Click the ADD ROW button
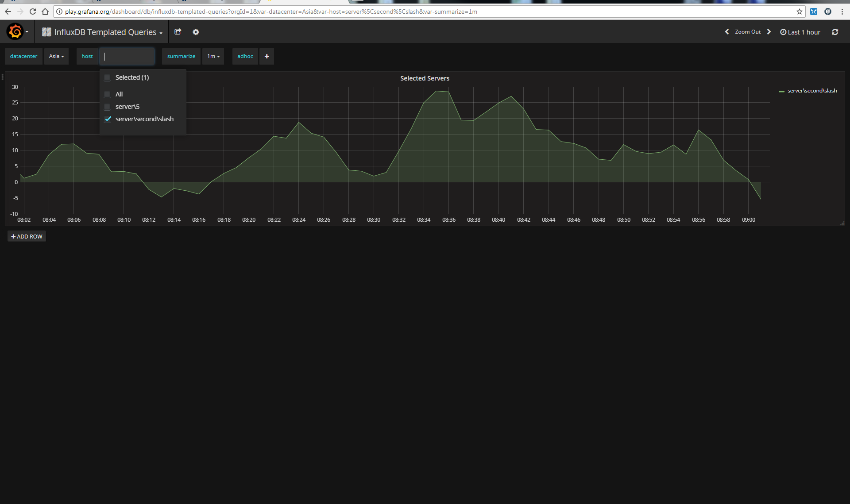850x504 pixels. coord(27,236)
